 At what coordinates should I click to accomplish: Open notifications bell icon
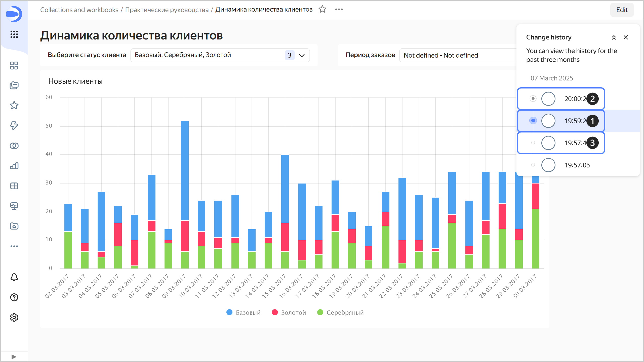[x=14, y=277]
